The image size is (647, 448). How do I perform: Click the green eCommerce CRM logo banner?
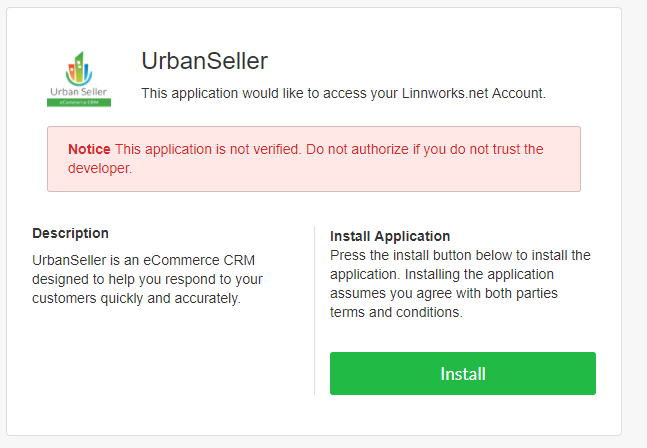pyautogui.click(x=80, y=102)
